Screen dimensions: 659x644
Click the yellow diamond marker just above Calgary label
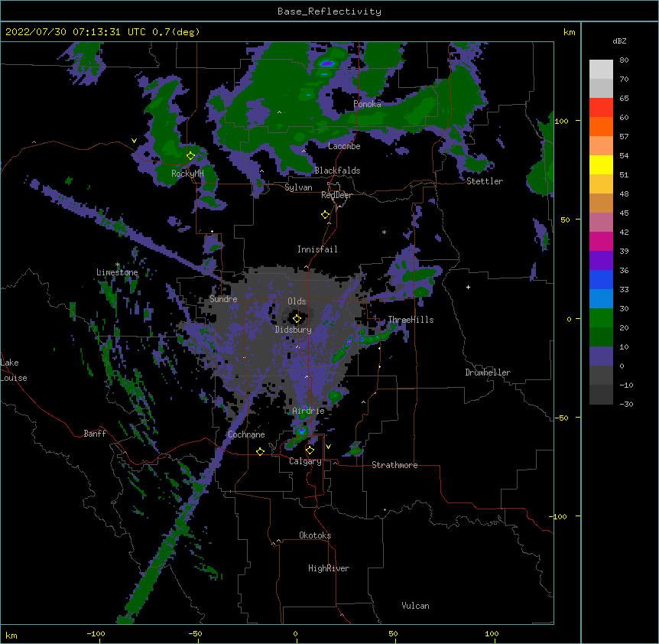tap(310, 450)
